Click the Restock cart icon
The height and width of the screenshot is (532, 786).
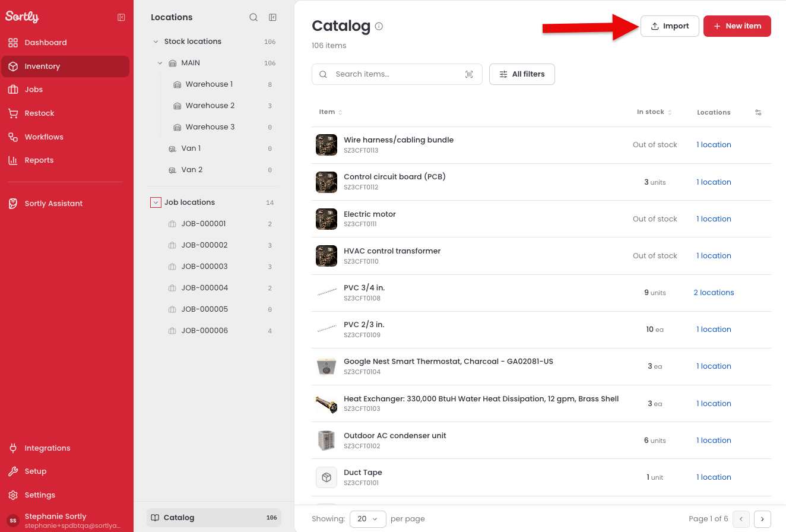(13, 113)
